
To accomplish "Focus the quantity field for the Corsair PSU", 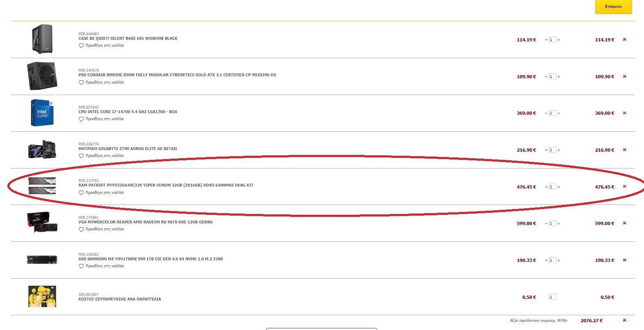I will (x=553, y=77).
